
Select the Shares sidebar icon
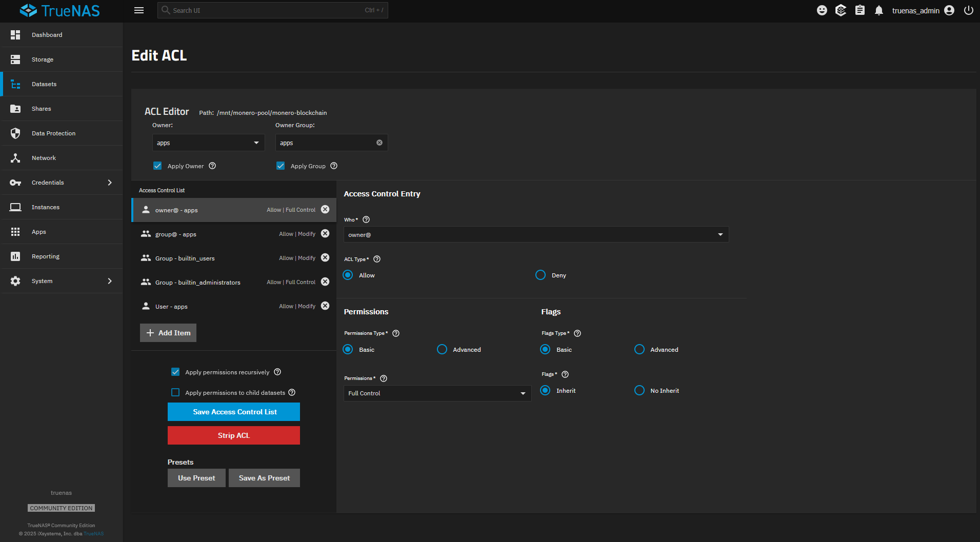pyautogui.click(x=15, y=108)
